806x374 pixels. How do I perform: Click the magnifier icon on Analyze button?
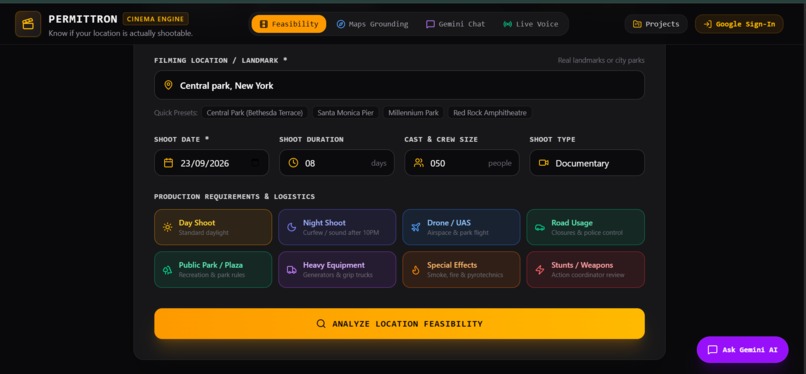coord(321,324)
